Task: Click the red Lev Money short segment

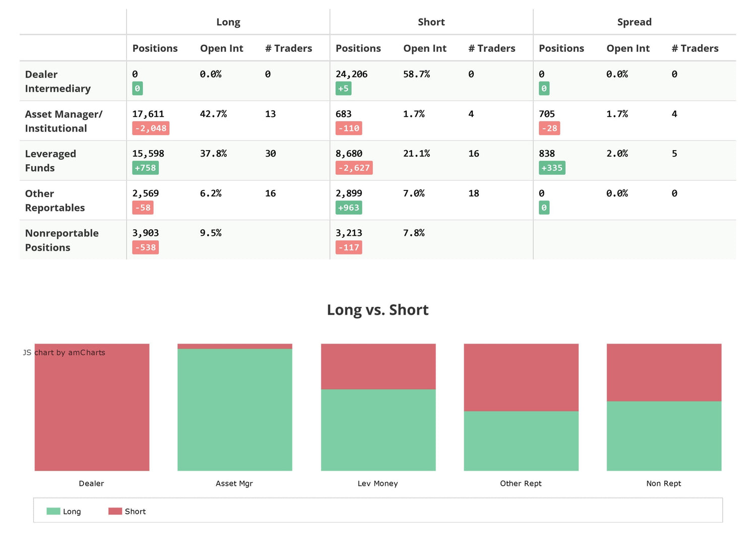Action: click(x=378, y=366)
